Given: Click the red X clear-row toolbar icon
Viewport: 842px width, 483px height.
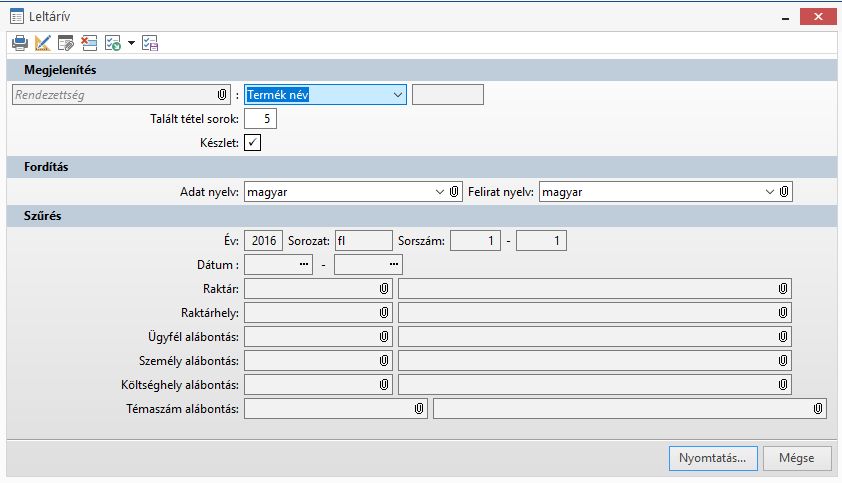Looking at the screenshot, I should tap(89, 43).
